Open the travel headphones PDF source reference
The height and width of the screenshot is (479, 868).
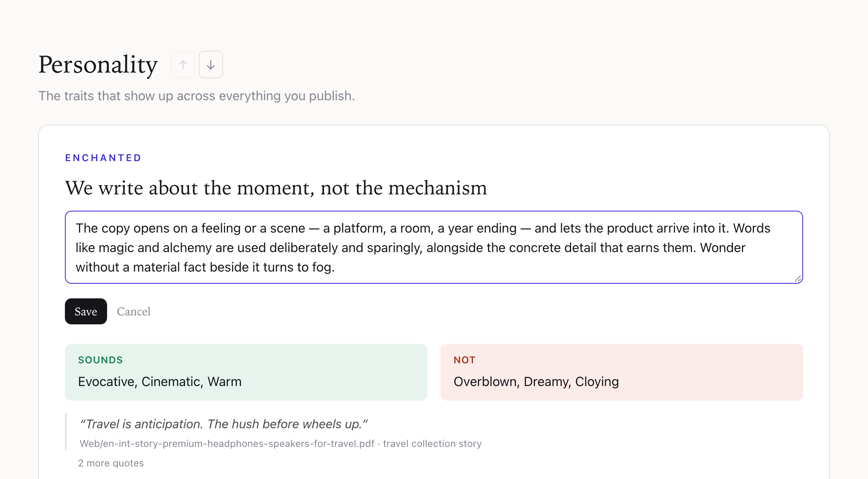pyautogui.click(x=227, y=444)
